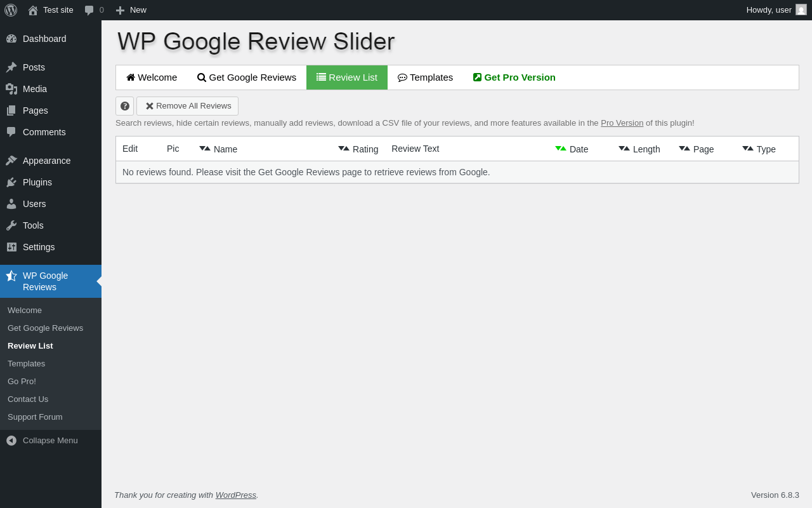Open the Get Pro Version tab
Image resolution: width=812 pixels, height=508 pixels.
coord(514,77)
